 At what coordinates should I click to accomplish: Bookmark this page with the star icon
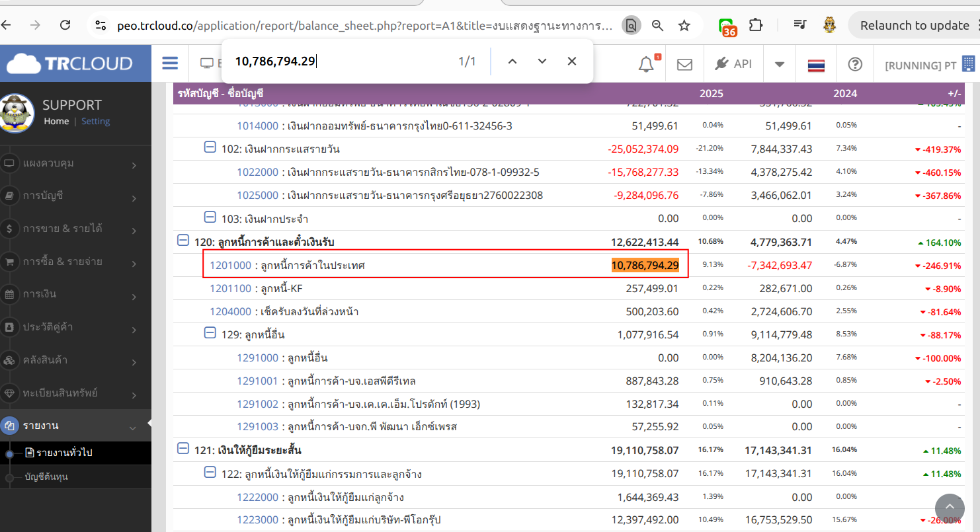pos(684,25)
